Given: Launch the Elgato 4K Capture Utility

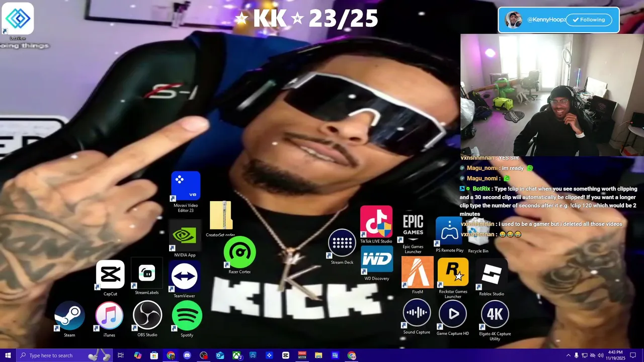Looking at the screenshot, I should [x=495, y=320].
